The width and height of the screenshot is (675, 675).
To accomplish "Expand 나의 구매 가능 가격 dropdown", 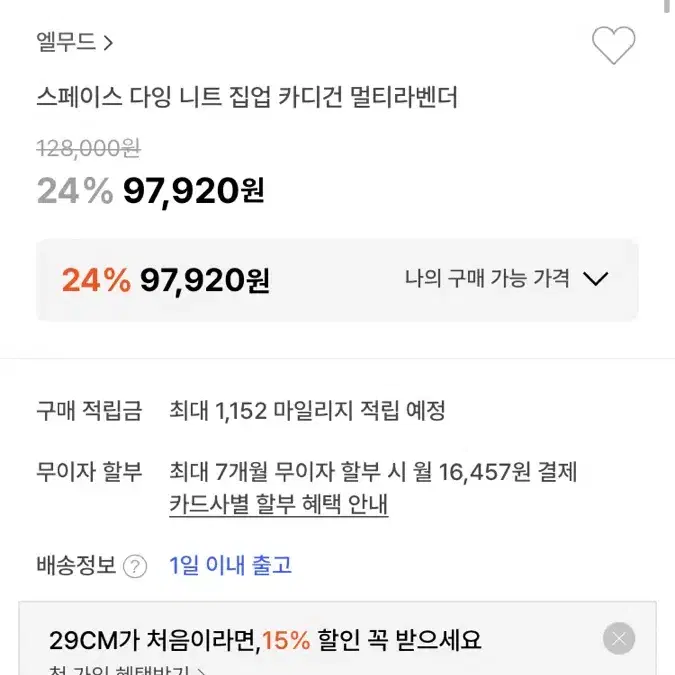I will coord(507,279).
